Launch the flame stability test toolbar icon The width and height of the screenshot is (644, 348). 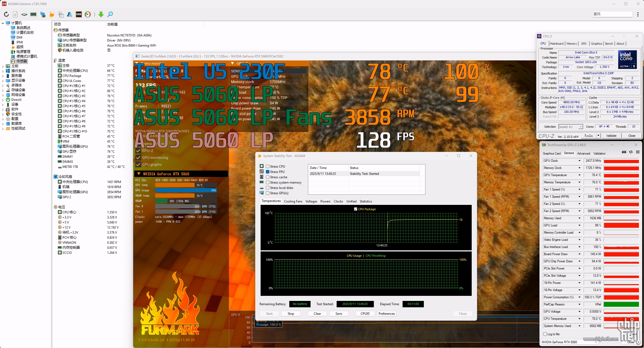52,14
